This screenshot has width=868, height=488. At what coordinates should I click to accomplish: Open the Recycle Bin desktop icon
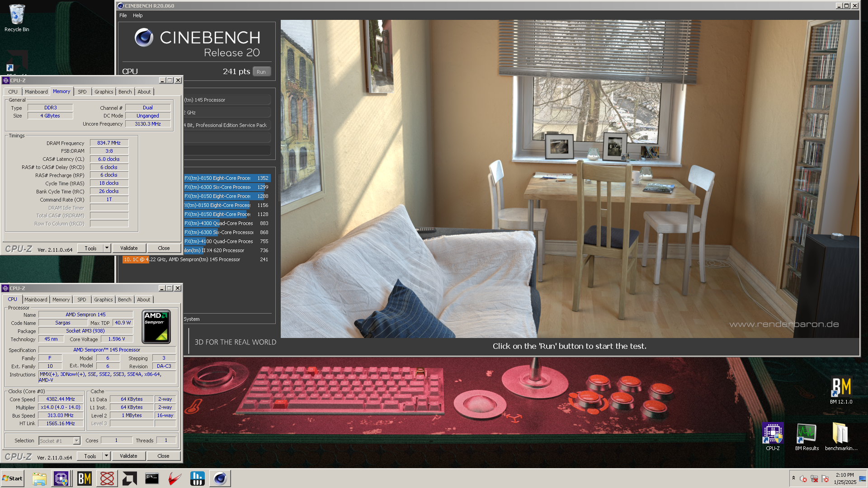tap(17, 18)
